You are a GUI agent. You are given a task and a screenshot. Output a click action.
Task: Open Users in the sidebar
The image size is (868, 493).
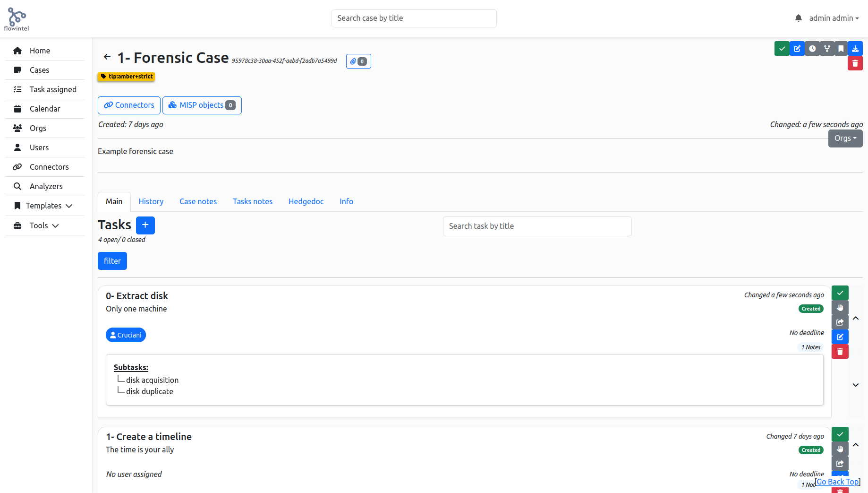pos(45,147)
